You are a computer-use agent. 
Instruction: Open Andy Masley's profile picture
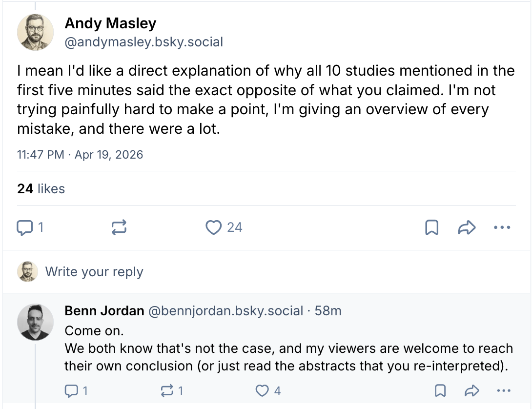click(35, 32)
